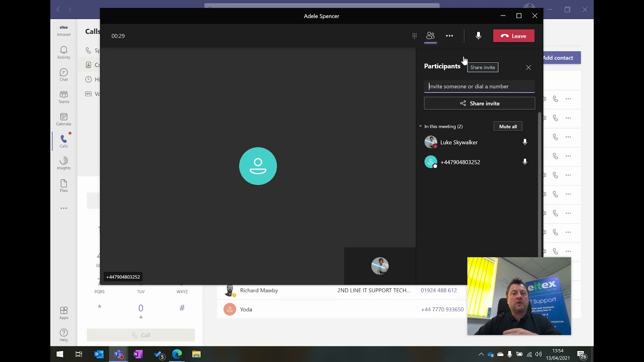Image resolution: width=644 pixels, height=362 pixels.
Task: Click the large caller avatar in call window
Action: (258, 166)
